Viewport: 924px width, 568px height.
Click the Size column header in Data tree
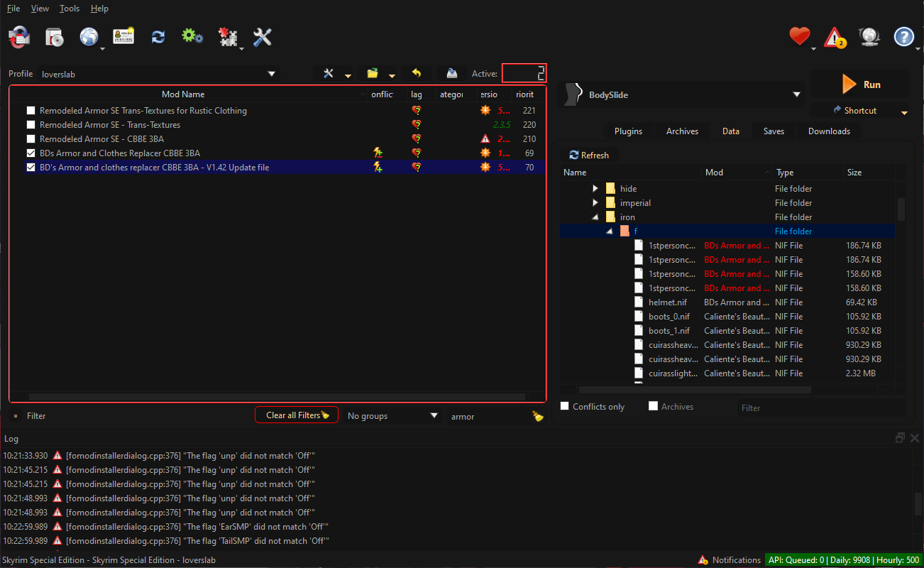pyautogui.click(x=869, y=173)
